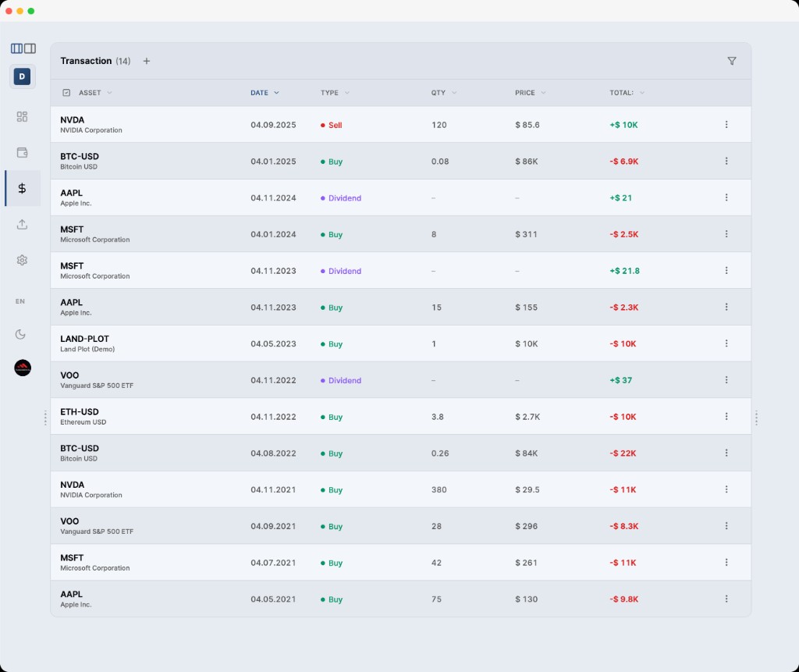This screenshot has width=799, height=672.
Task: Open more options for VOO Dividend row
Action: coord(726,380)
